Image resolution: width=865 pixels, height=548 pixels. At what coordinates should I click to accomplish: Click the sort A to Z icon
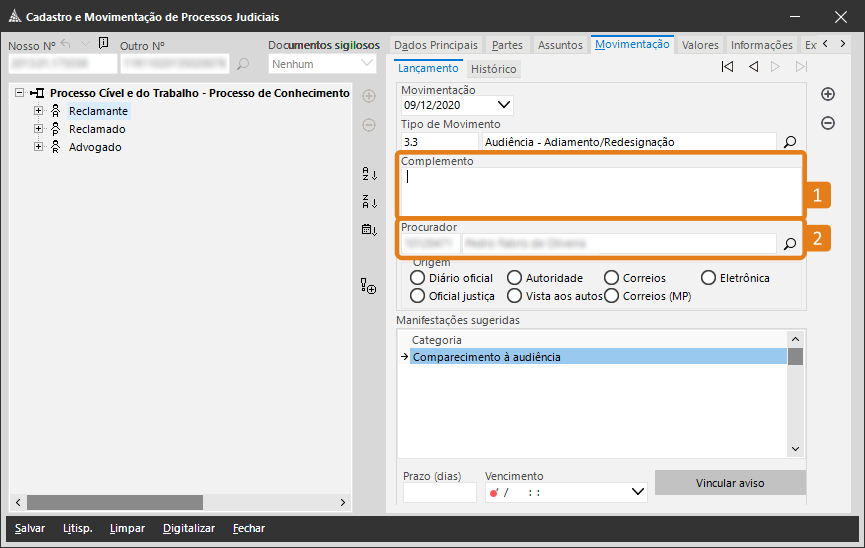(369, 174)
